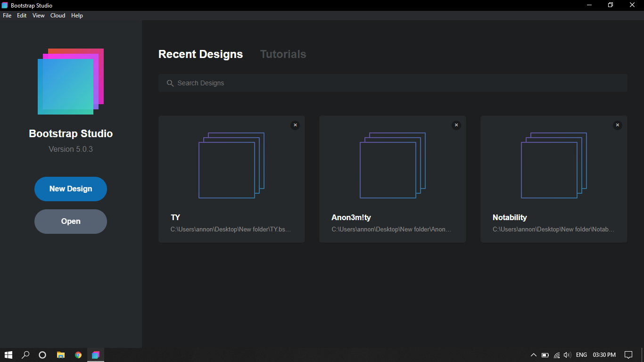Screen dimensions: 644x362
Task: Open the File menu
Action: click(x=7, y=16)
